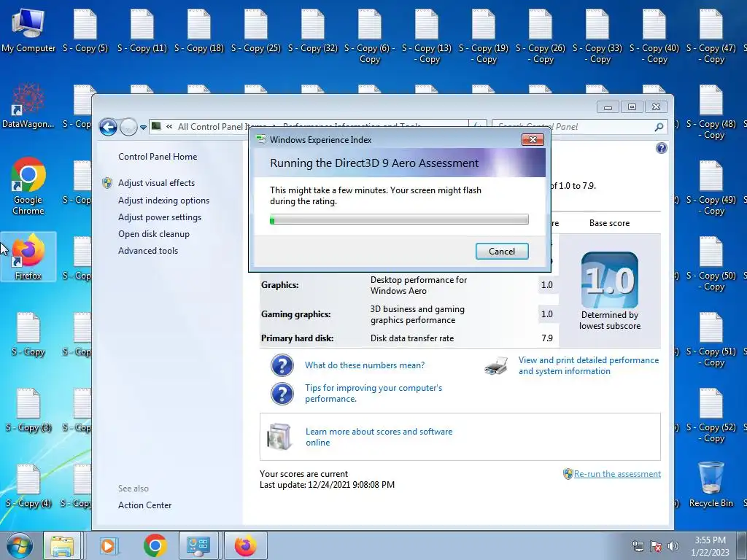747x560 pixels.
Task: Open Advanced tools link
Action: pos(148,251)
